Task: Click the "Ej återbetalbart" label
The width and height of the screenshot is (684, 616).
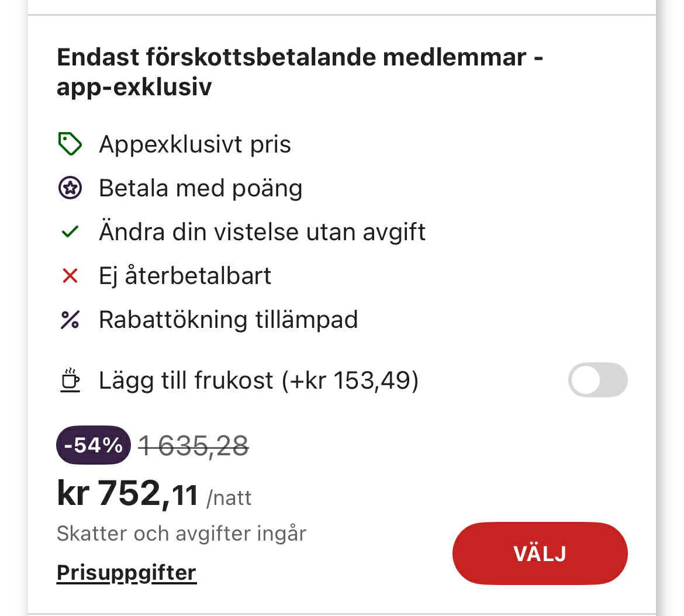Action: click(x=185, y=276)
